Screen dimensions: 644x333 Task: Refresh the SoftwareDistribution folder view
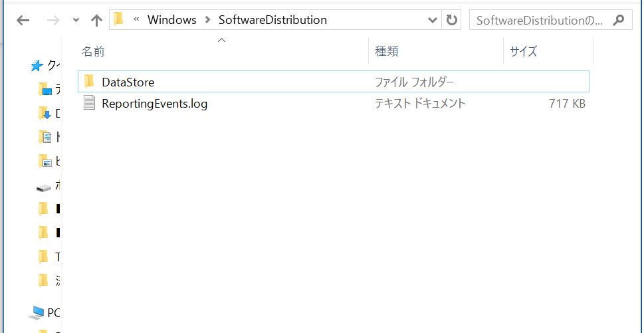point(452,20)
